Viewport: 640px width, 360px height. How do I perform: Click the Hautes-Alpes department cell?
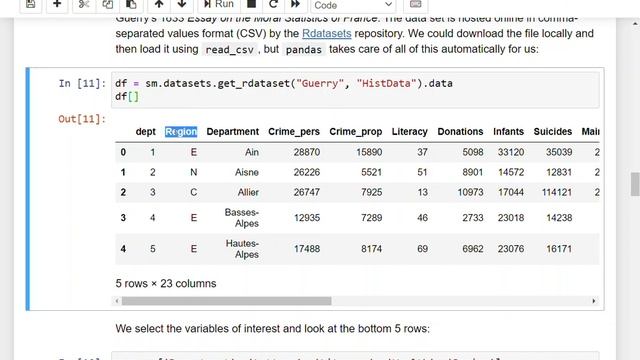(242, 249)
